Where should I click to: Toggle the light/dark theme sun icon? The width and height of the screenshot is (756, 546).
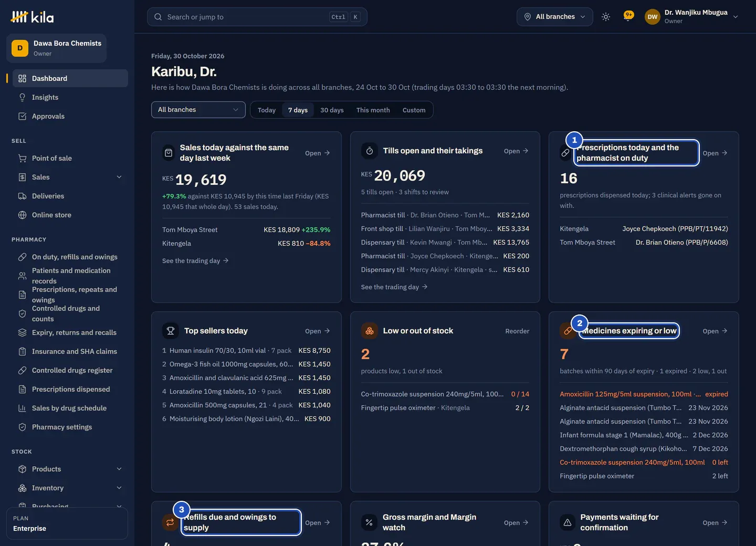606,17
